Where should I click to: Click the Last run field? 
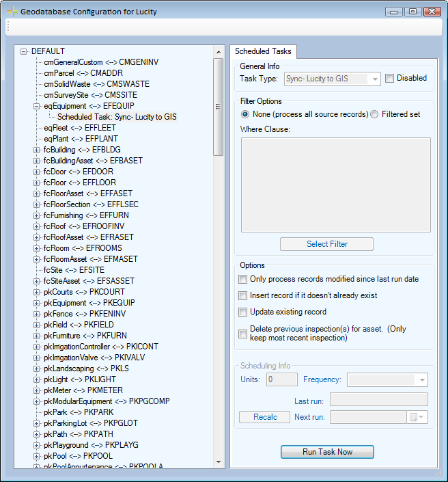379,400
